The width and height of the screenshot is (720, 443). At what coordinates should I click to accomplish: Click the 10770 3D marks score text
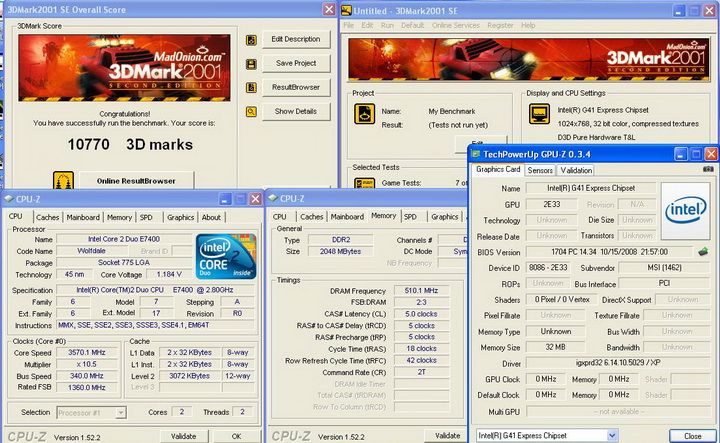[130, 145]
